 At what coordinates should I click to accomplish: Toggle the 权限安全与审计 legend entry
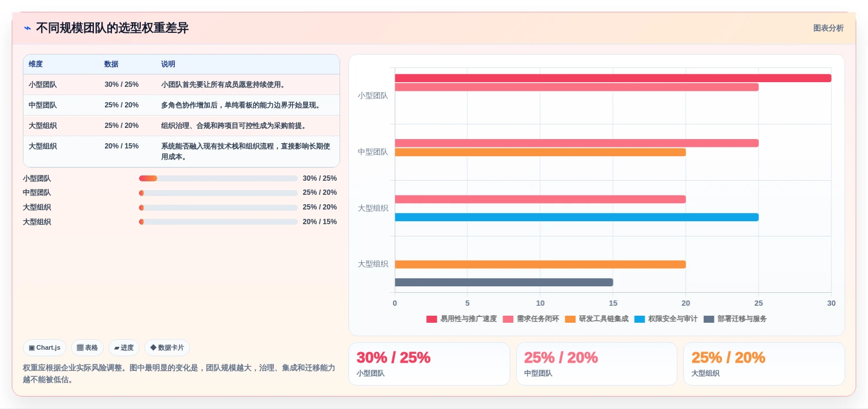click(x=666, y=319)
